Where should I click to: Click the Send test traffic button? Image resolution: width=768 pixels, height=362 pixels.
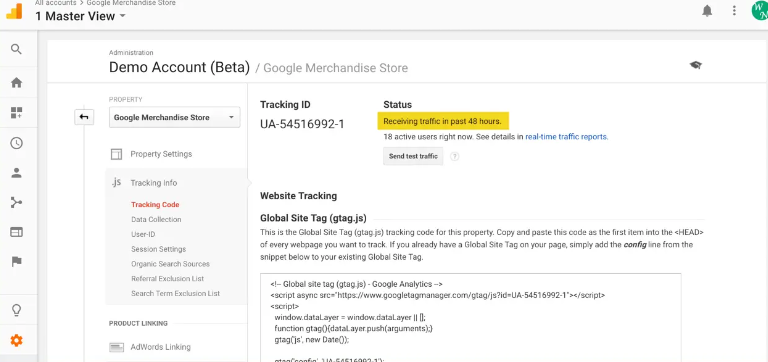[x=413, y=156]
